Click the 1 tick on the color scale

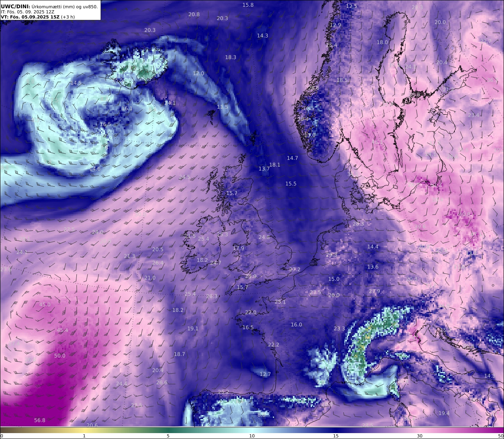pos(84,436)
